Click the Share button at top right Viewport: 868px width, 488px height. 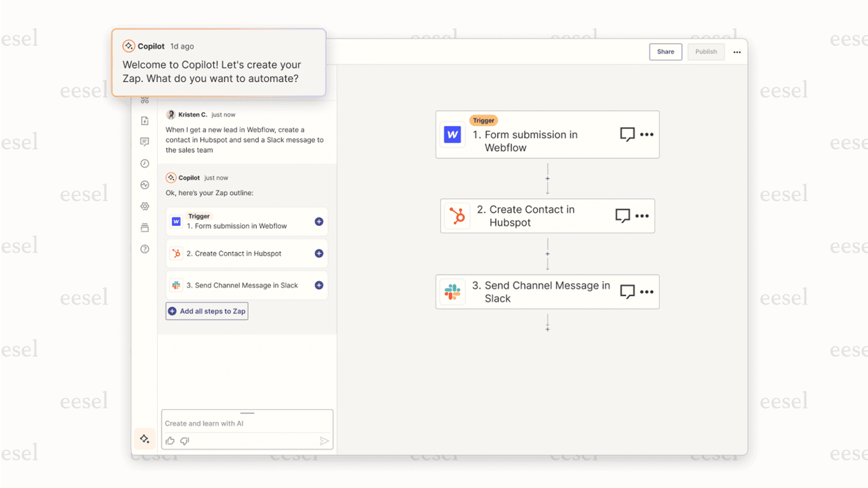665,52
